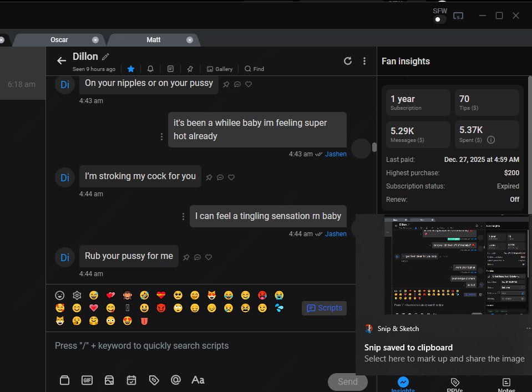Screen dimensions: 532x392
Task: Open Find in conversation
Action: pos(254,69)
